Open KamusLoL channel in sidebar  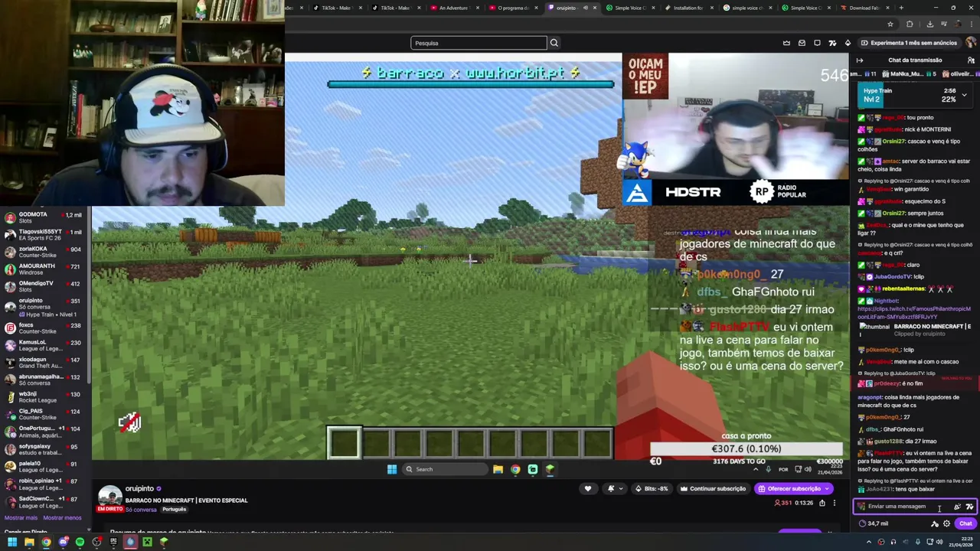44,345
